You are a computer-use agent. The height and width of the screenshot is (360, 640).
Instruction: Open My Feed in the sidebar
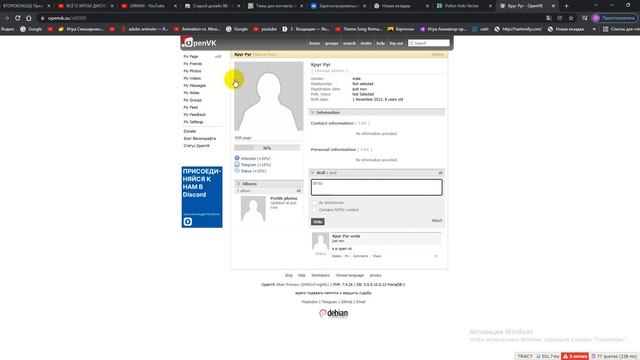191,107
